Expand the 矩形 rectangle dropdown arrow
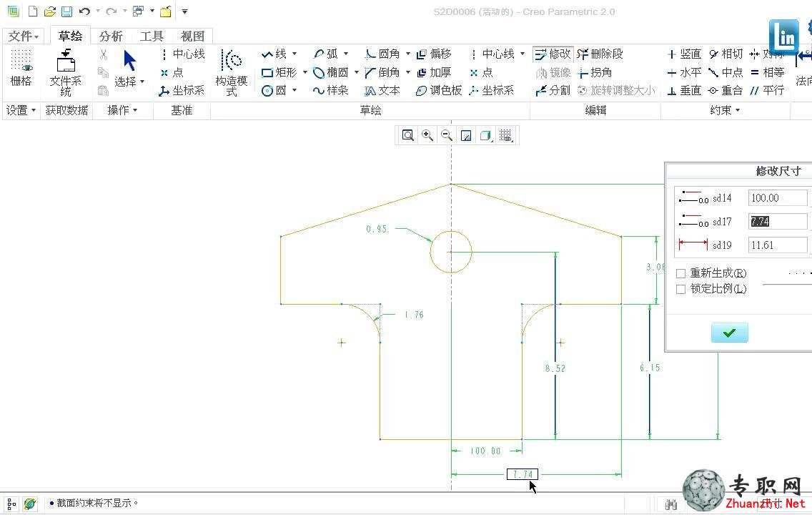The height and width of the screenshot is (515, 812). point(304,72)
